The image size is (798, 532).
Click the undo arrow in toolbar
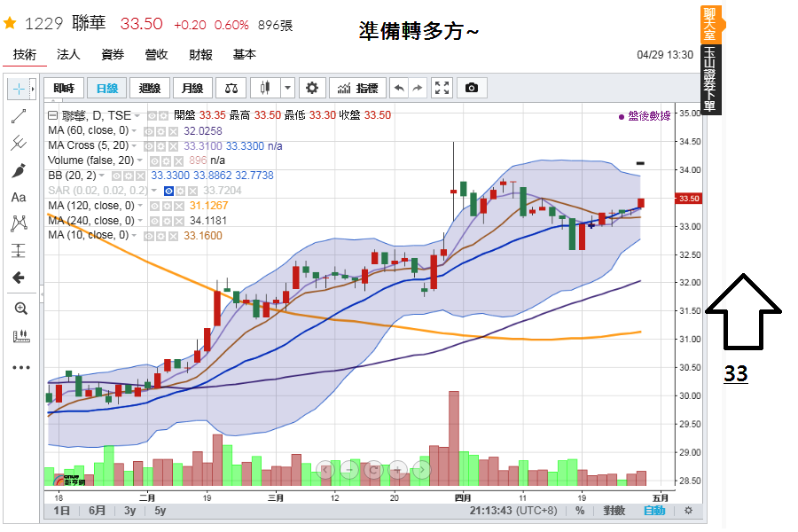(399, 88)
